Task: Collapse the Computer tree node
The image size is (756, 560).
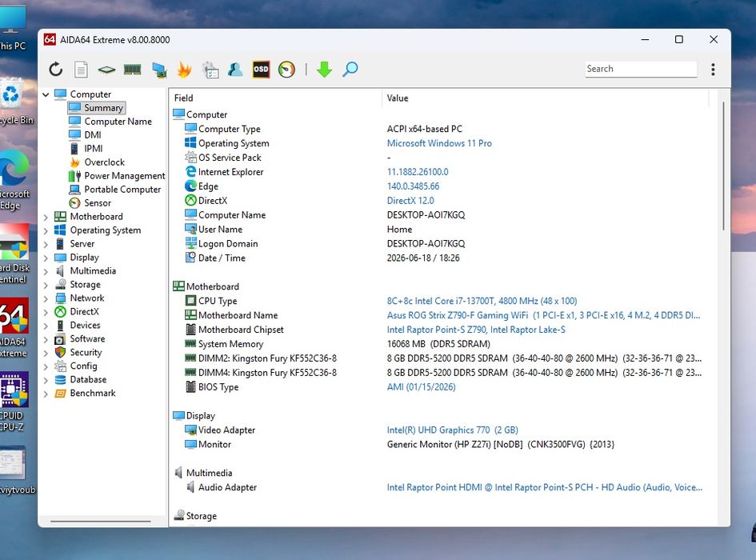Action: tap(46, 94)
